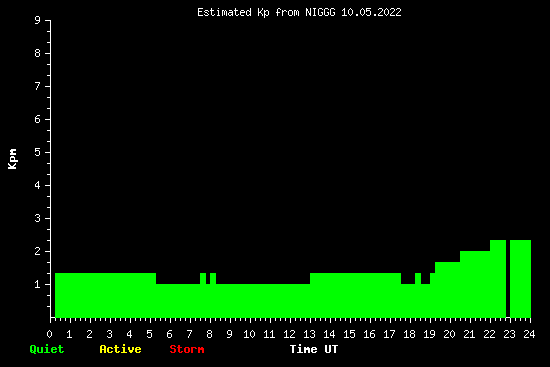Click the Kp value 9 axis label
Image resolution: width=550 pixels, height=367 pixels.
pos(38,20)
